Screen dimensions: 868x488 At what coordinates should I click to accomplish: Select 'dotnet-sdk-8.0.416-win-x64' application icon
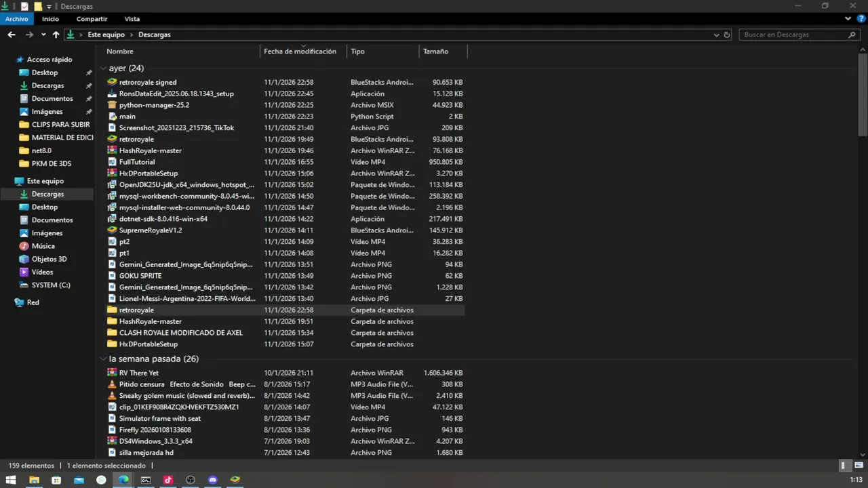113,219
